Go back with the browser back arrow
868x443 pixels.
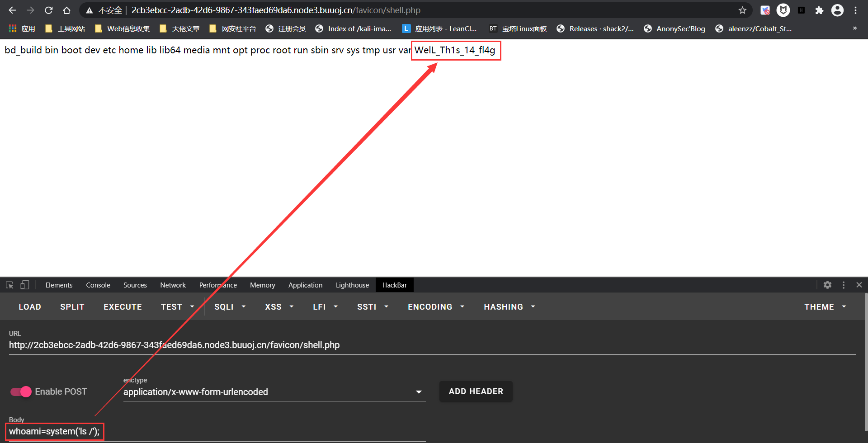(12, 10)
